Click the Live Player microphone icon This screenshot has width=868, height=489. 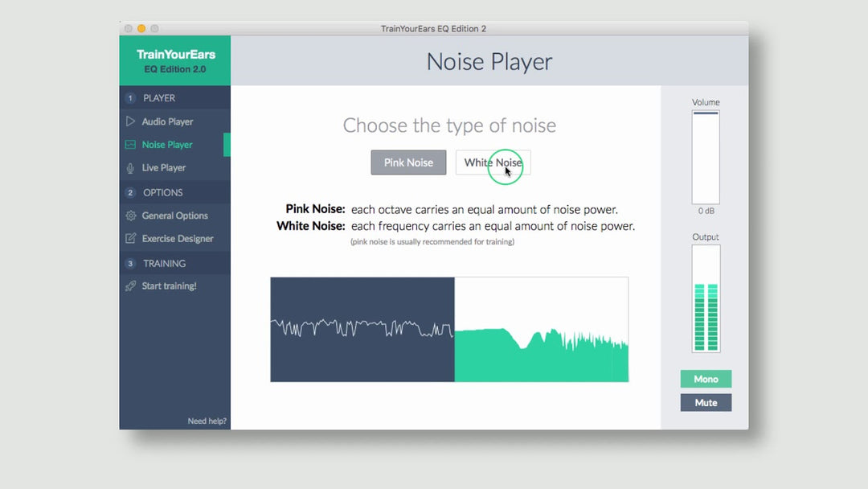coord(131,168)
